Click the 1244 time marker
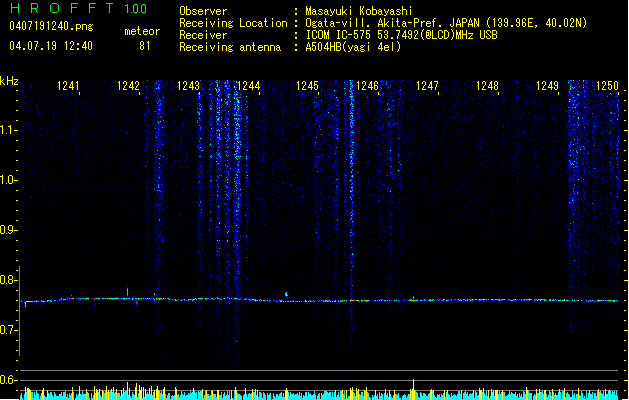The width and height of the screenshot is (629, 400). coord(248,86)
